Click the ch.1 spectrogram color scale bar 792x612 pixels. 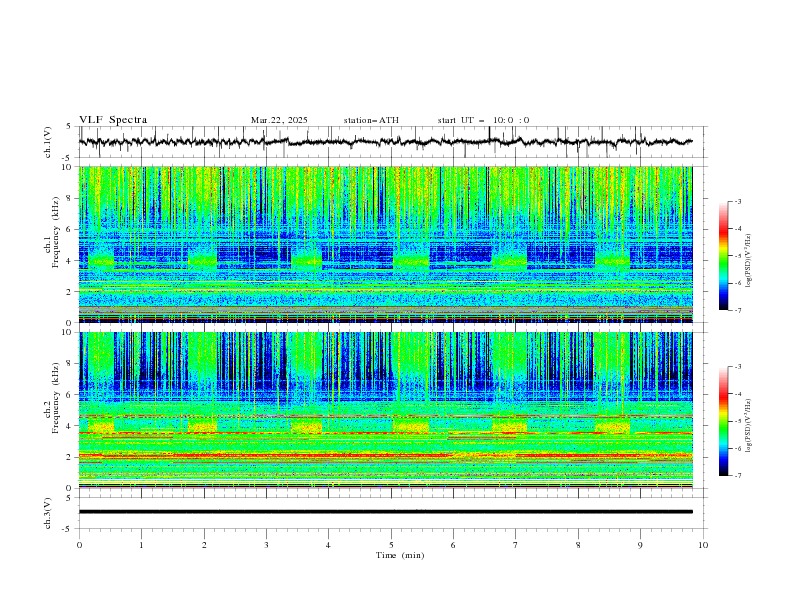click(x=723, y=256)
